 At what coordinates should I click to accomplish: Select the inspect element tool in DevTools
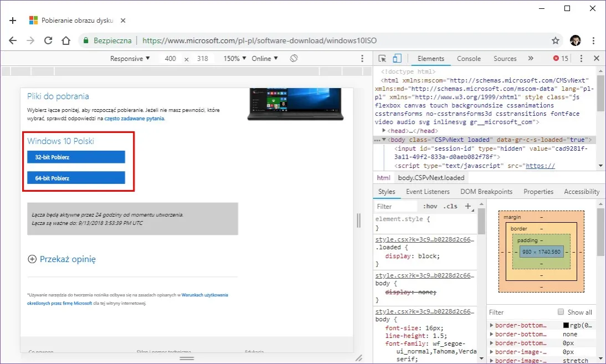[x=381, y=58]
